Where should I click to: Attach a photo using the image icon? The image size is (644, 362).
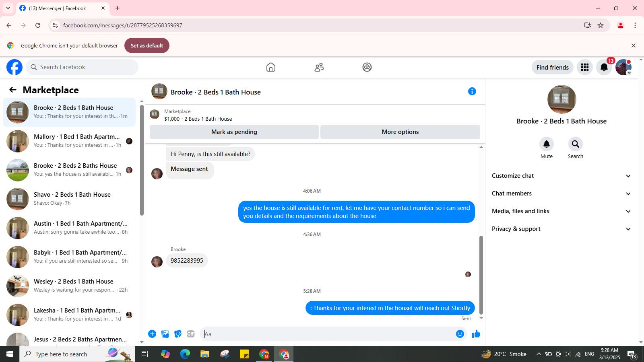(x=165, y=334)
